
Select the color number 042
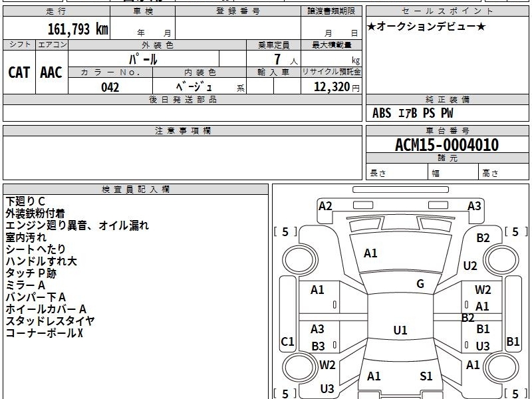[110, 87]
